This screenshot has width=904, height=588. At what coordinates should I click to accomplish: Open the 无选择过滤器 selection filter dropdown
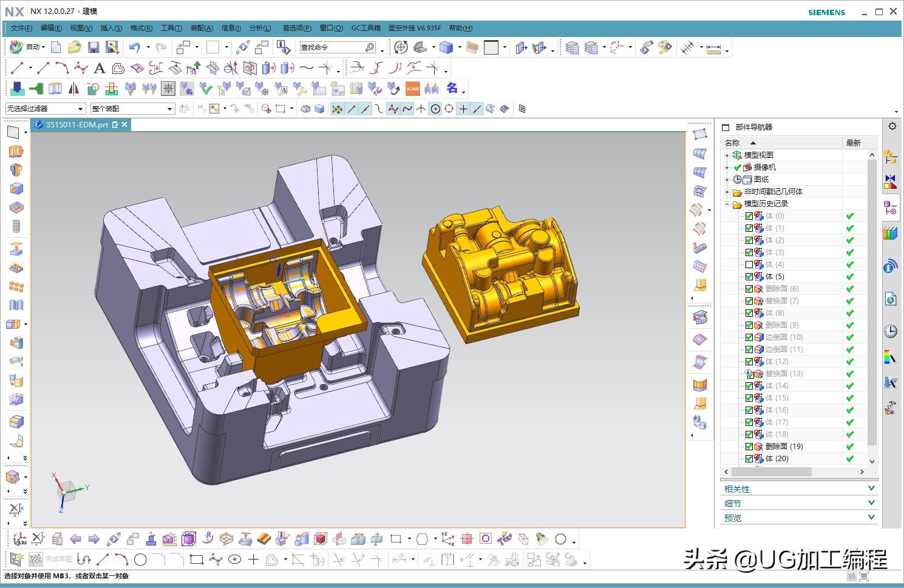pos(45,109)
